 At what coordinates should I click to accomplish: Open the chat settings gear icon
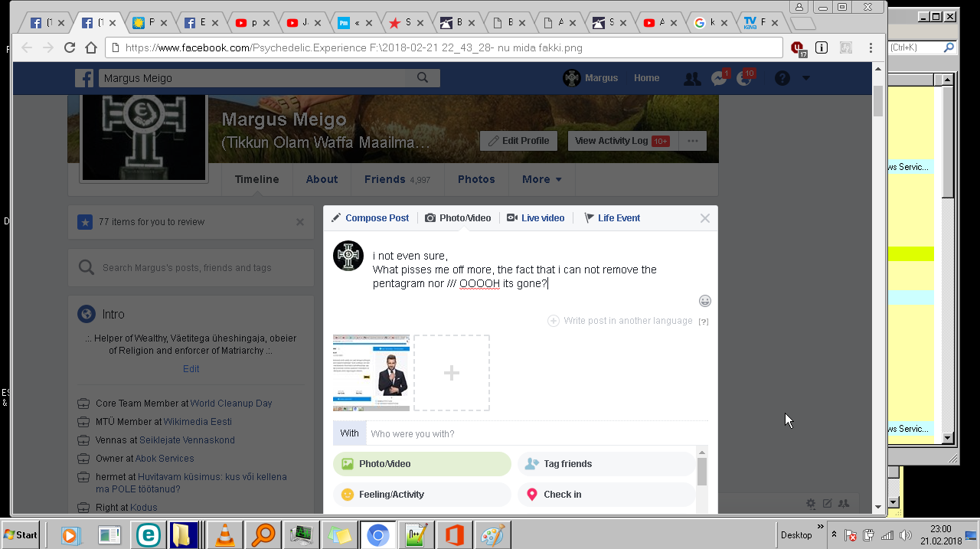pos(811,503)
